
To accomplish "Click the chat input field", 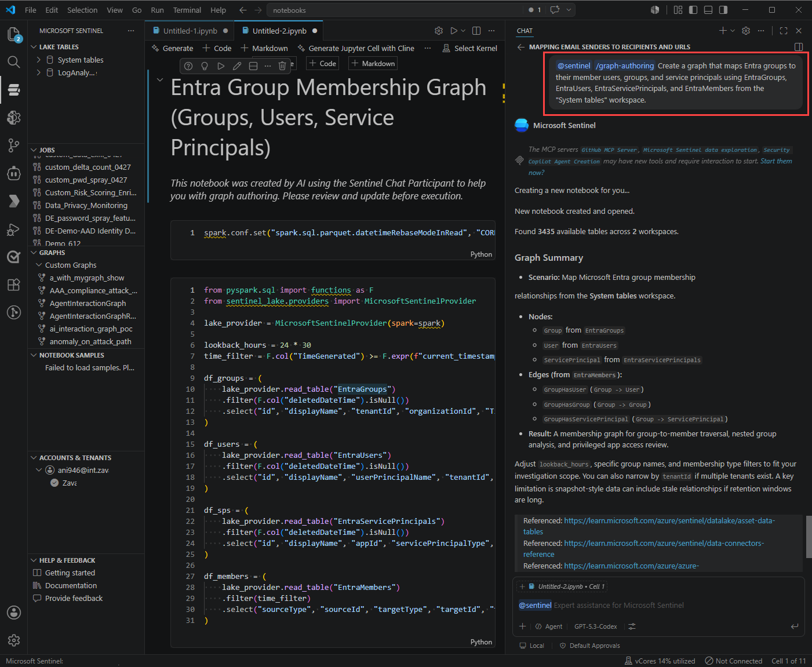I will pyautogui.click(x=658, y=605).
